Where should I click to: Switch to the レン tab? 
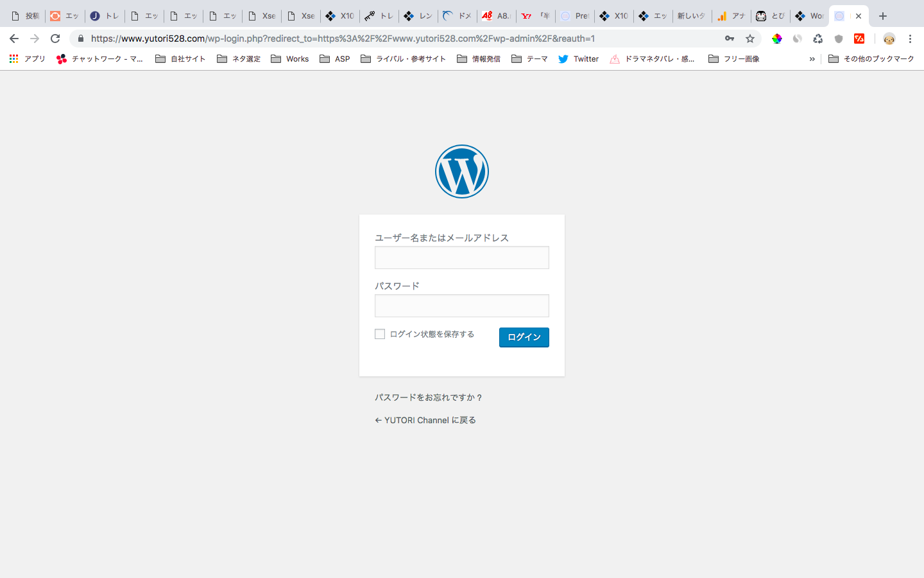click(418, 16)
